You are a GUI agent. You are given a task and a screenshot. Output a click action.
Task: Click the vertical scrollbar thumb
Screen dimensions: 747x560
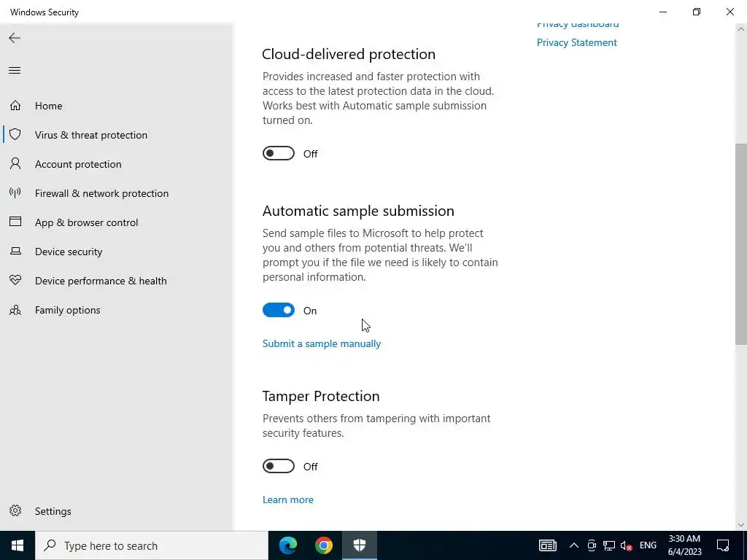[x=741, y=244]
